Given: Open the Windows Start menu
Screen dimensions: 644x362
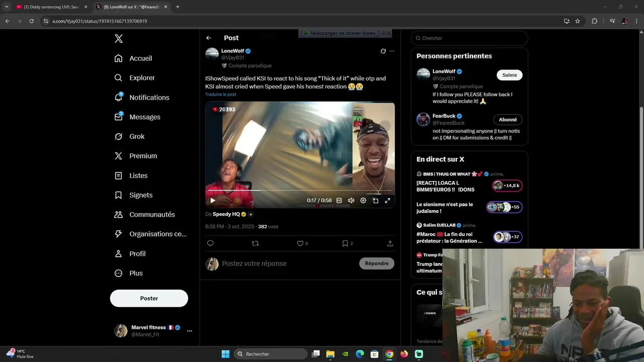Looking at the screenshot, I should (225, 354).
